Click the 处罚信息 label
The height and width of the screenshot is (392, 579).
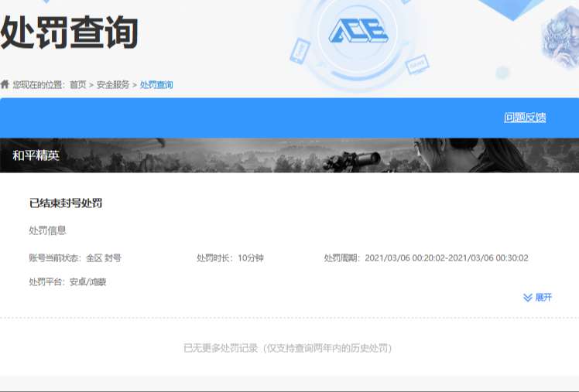click(x=47, y=231)
